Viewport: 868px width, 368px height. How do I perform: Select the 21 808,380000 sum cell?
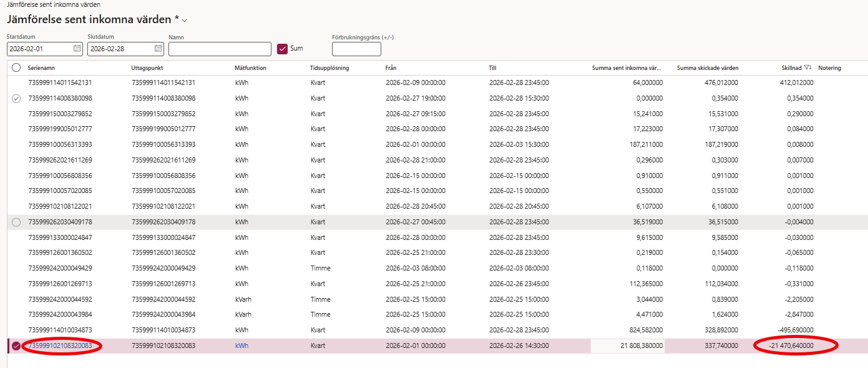coord(627,346)
